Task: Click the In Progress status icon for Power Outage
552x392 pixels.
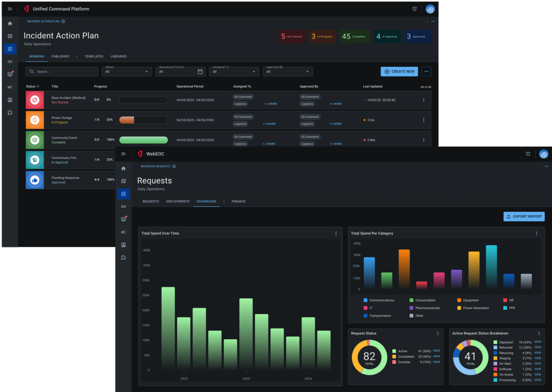Action: pyautogui.click(x=35, y=120)
